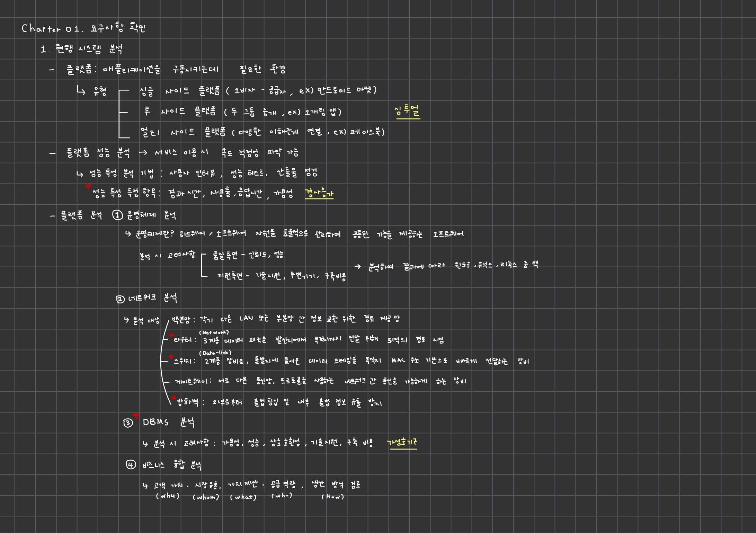Screen dimensions: 756x533
Task: Click the arrow after 플랫폼 성능 분석
Action: (x=143, y=152)
